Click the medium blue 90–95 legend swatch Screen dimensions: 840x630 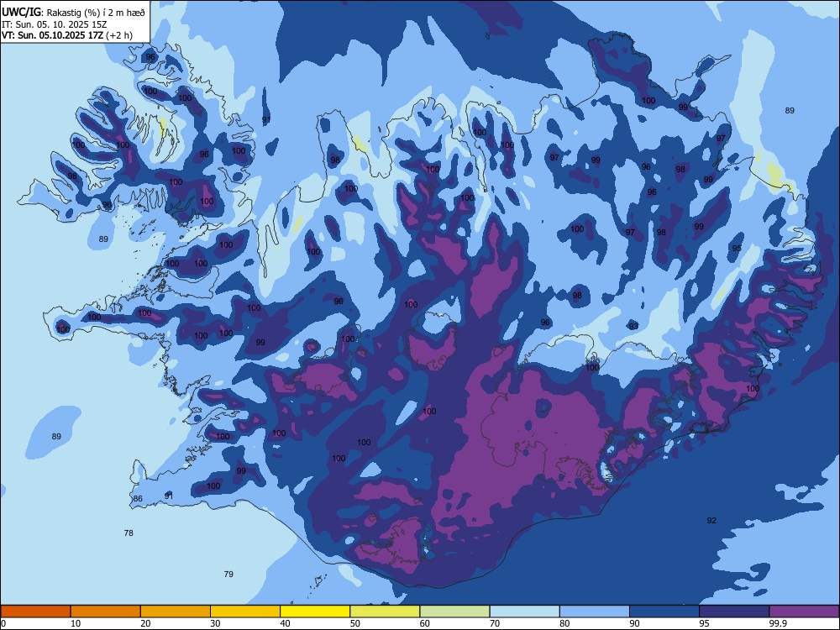tap(664, 612)
